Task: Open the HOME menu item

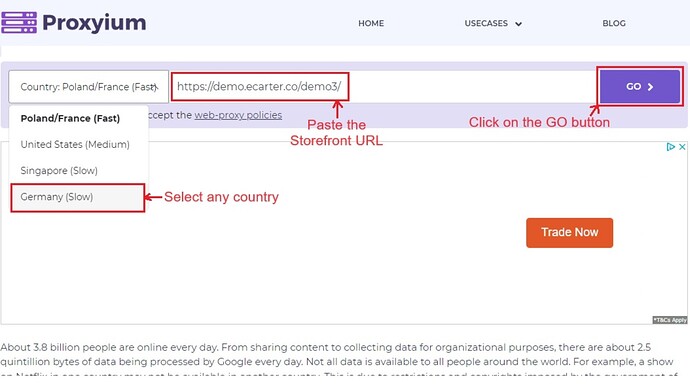Action: point(371,23)
